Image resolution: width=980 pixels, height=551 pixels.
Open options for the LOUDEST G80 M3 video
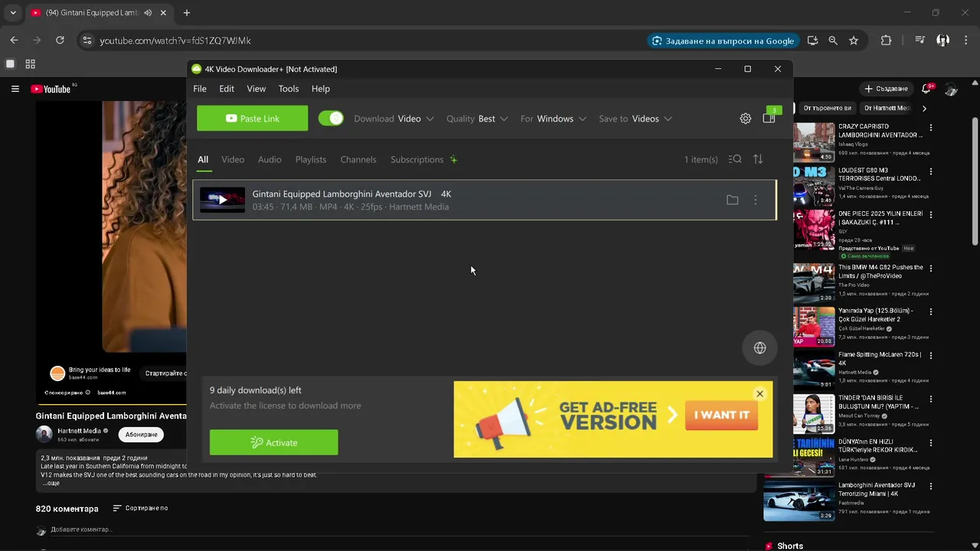[931, 172]
